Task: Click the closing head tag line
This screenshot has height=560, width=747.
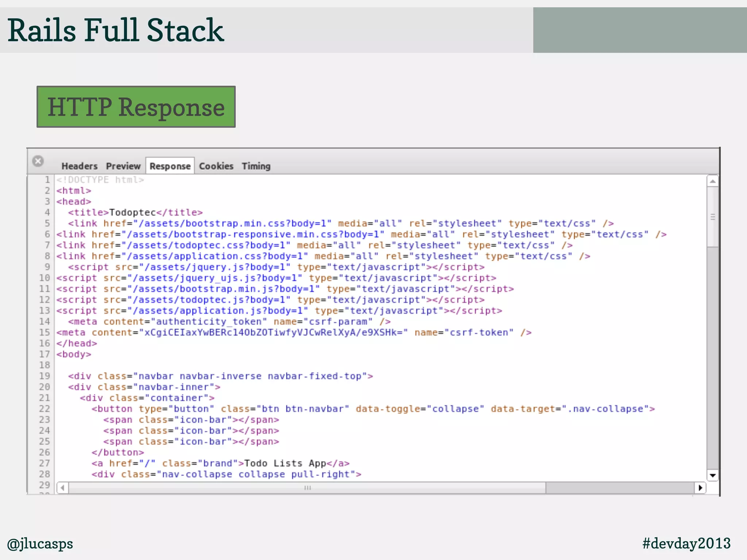Action: click(x=77, y=343)
